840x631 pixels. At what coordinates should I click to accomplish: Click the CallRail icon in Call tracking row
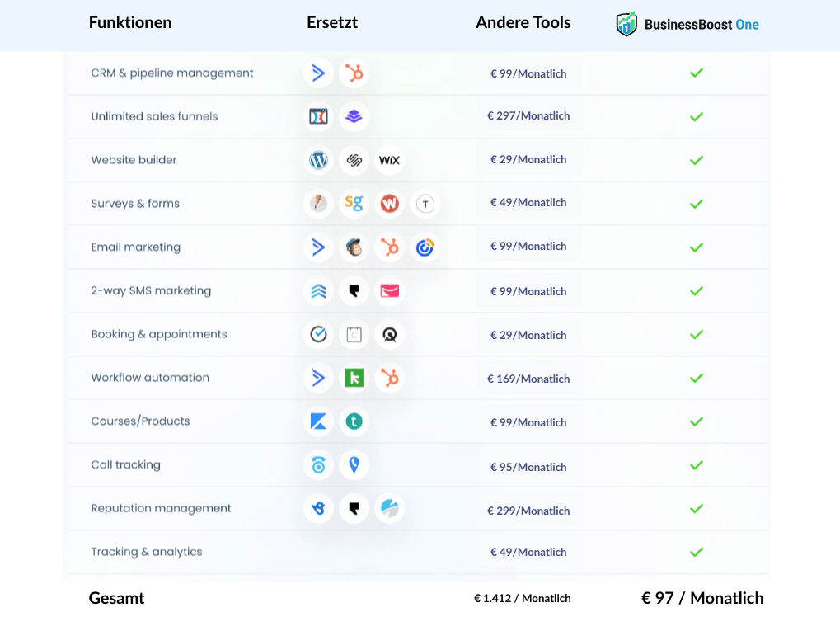click(x=318, y=464)
